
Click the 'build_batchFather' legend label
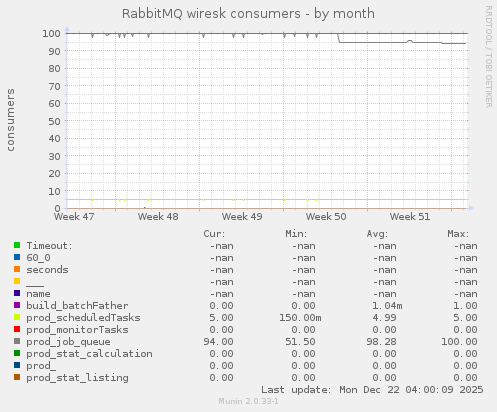(77, 306)
